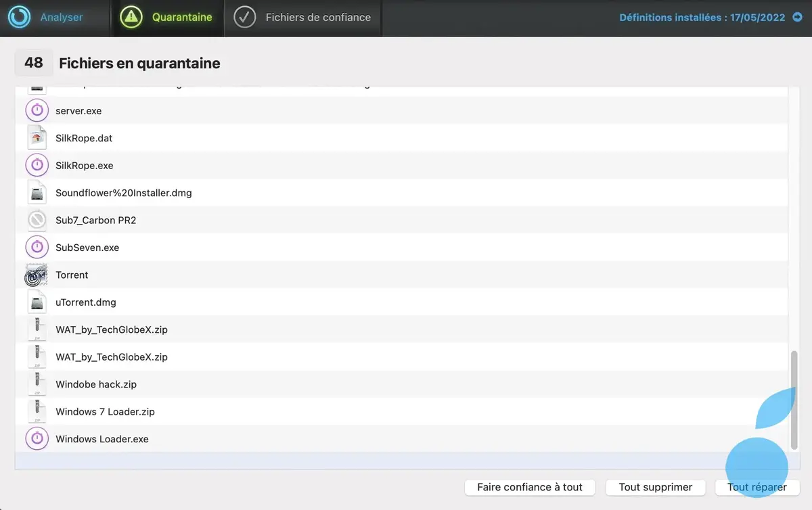Click the application logo in top-left corner
This screenshot has height=510, width=812.
[x=18, y=18]
